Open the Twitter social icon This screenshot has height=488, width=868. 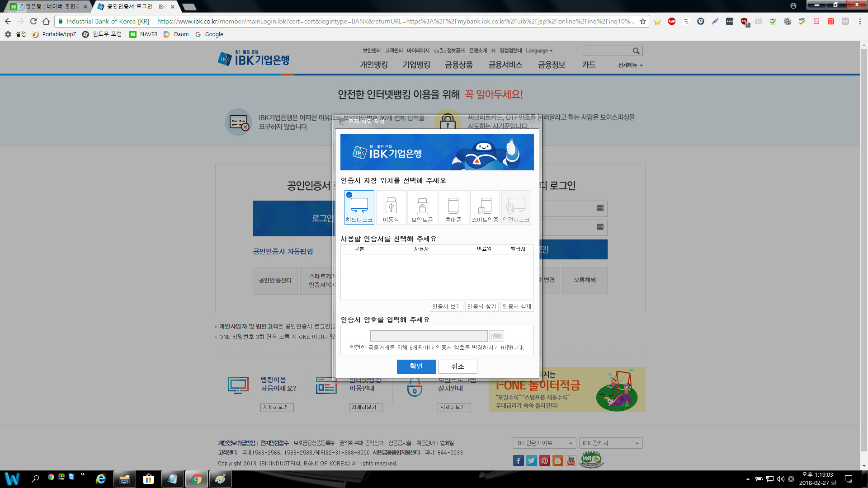click(x=532, y=460)
